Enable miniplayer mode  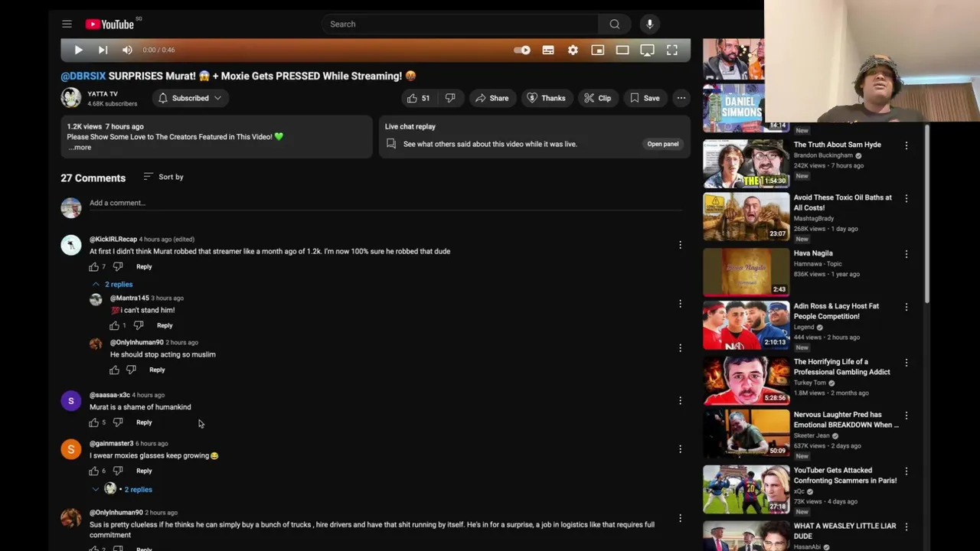[597, 51]
